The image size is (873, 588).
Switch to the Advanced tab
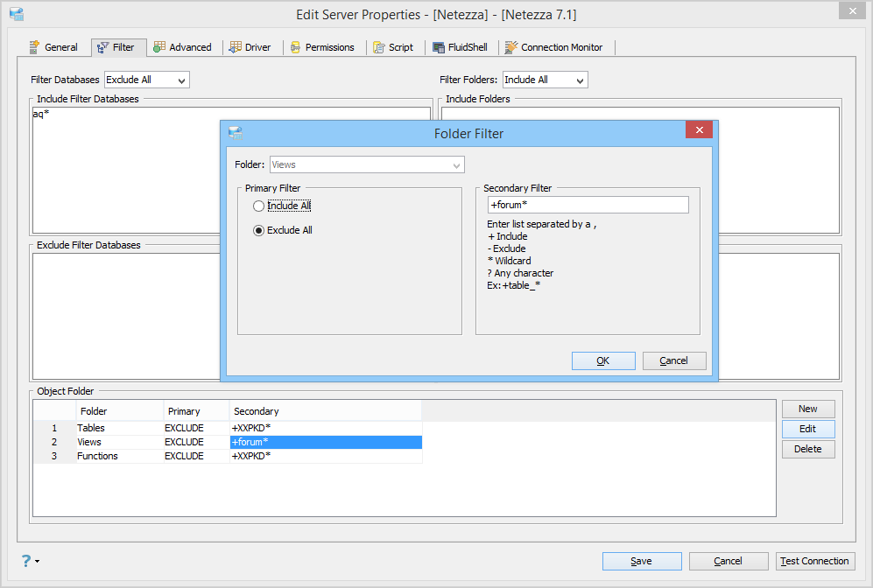point(183,47)
